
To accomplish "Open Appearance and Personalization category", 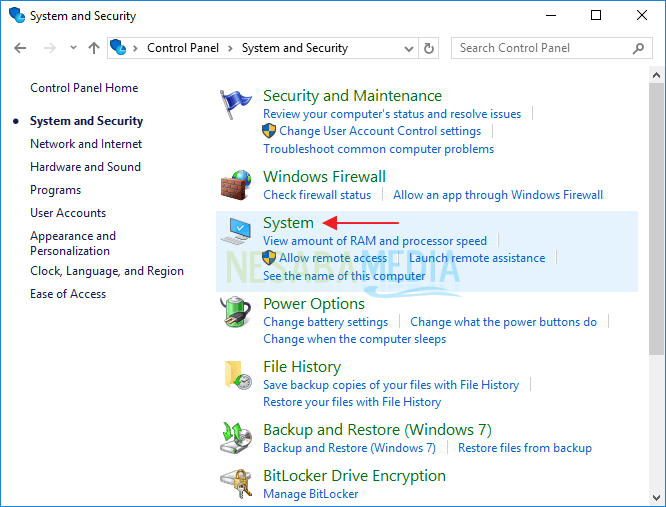I will 73,243.
